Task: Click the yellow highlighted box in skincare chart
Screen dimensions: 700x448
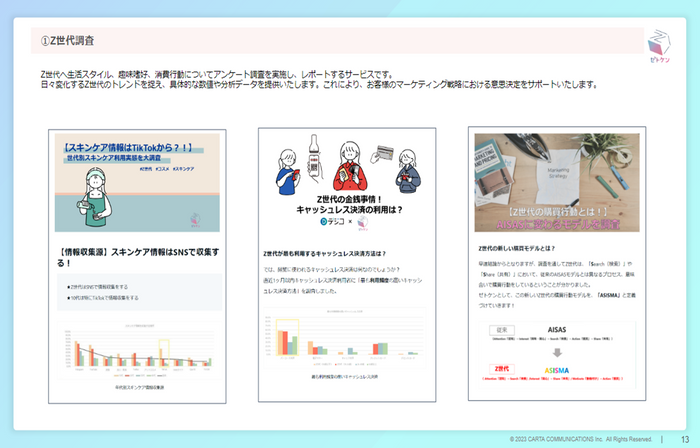Action: 164,353
